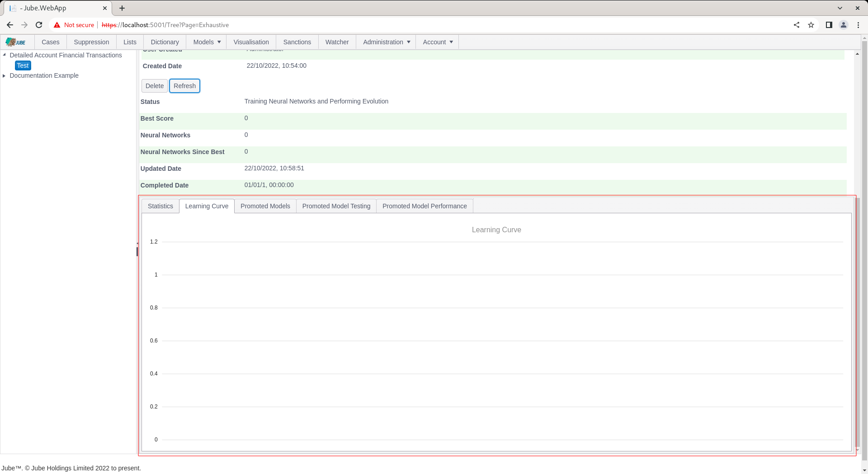Image resolution: width=868 pixels, height=474 pixels.
Task: Open tab search chevron in title bar
Action: pos(840,8)
